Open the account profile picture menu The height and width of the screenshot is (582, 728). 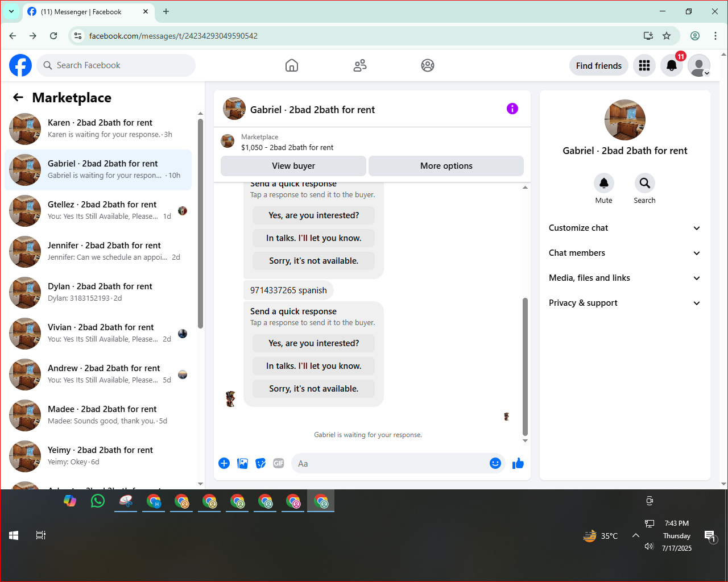[x=699, y=65]
